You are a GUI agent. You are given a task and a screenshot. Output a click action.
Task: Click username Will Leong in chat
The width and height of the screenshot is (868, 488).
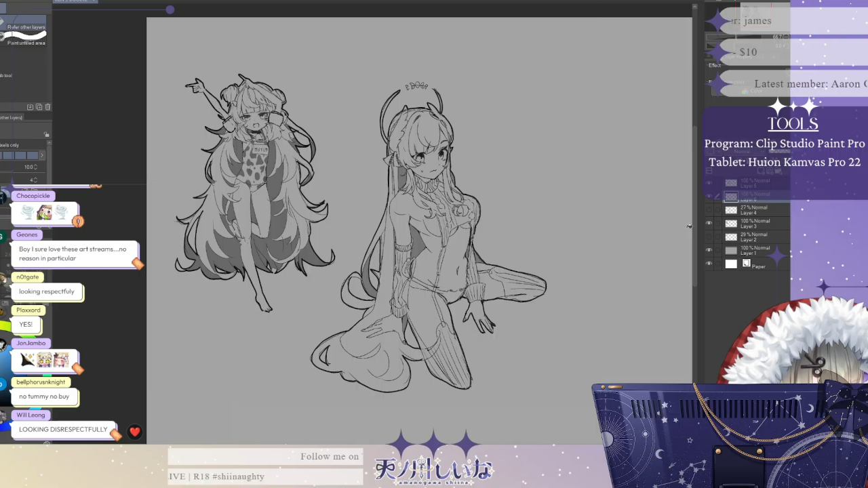pyautogui.click(x=31, y=415)
